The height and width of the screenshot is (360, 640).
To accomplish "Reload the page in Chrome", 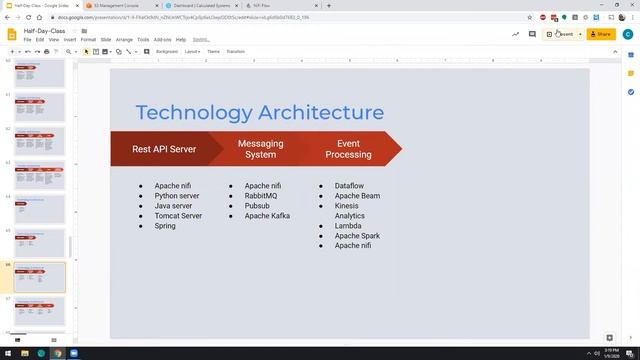I will click(x=29, y=18).
